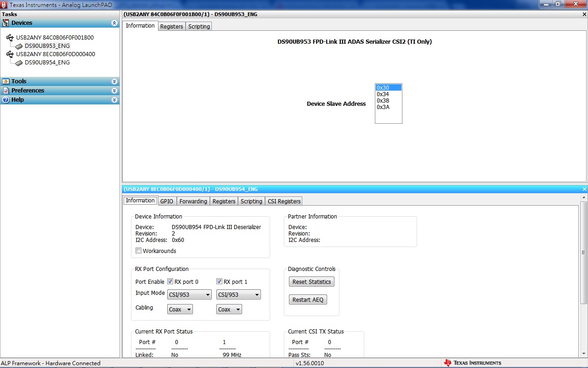Viewport: 588px width, 368px height.
Task: Click chip icon beside DS90UB953_ENG
Action: pyautogui.click(x=19, y=46)
